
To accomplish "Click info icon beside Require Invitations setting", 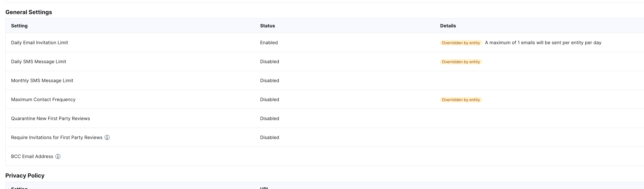I will pos(107,137).
